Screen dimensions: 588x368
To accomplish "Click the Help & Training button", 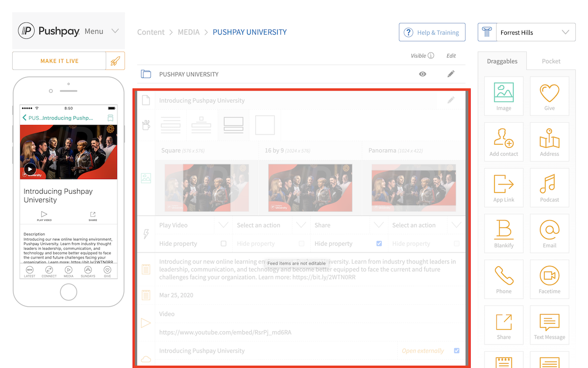I will point(432,32).
